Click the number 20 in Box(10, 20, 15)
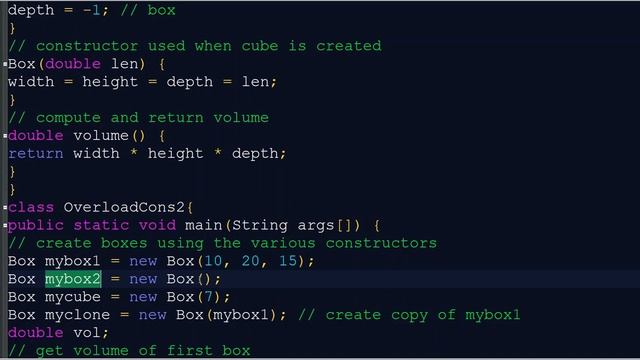This screenshot has width=640, height=360. coord(250,261)
